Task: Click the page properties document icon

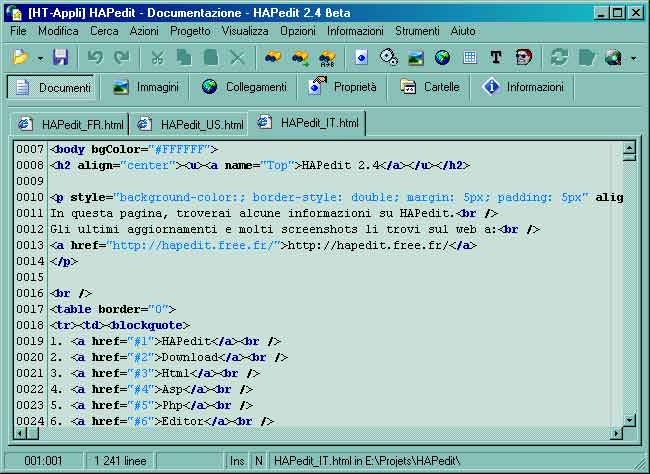Action: [361, 57]
